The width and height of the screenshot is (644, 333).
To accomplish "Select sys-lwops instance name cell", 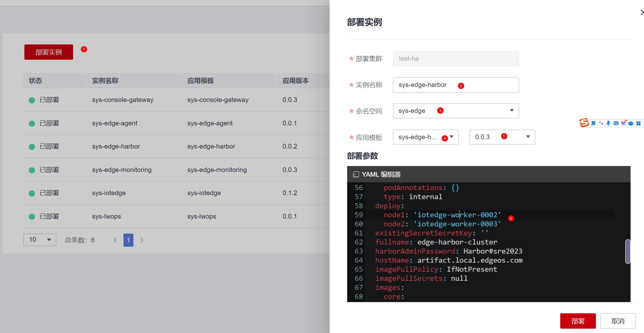I will (x=107, y=216).
